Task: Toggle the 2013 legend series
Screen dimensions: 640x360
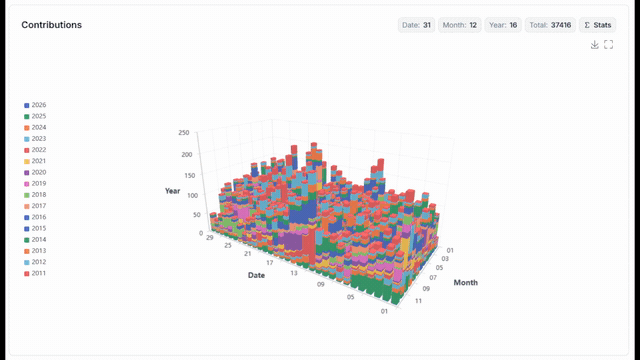Action: (x=35, y=251)
